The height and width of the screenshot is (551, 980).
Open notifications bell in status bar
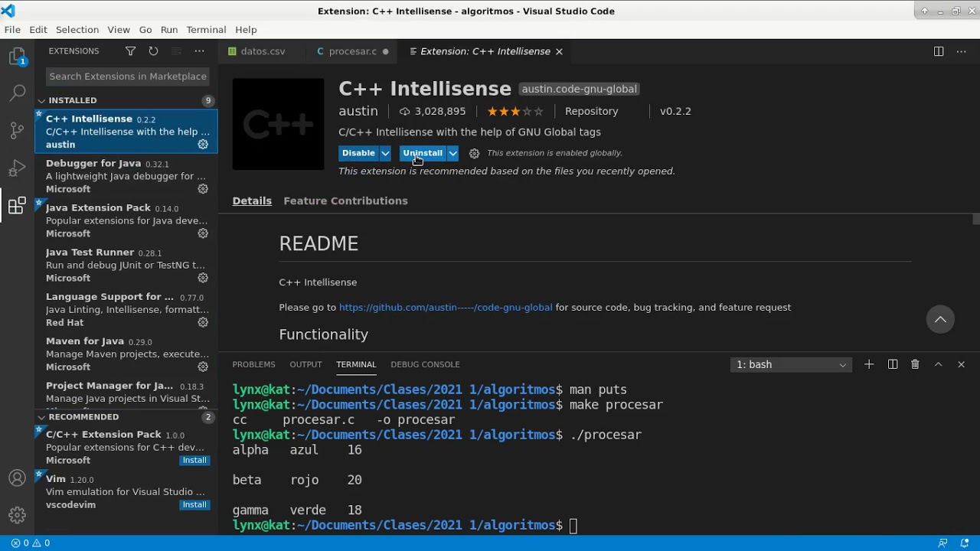pos(965,543)
